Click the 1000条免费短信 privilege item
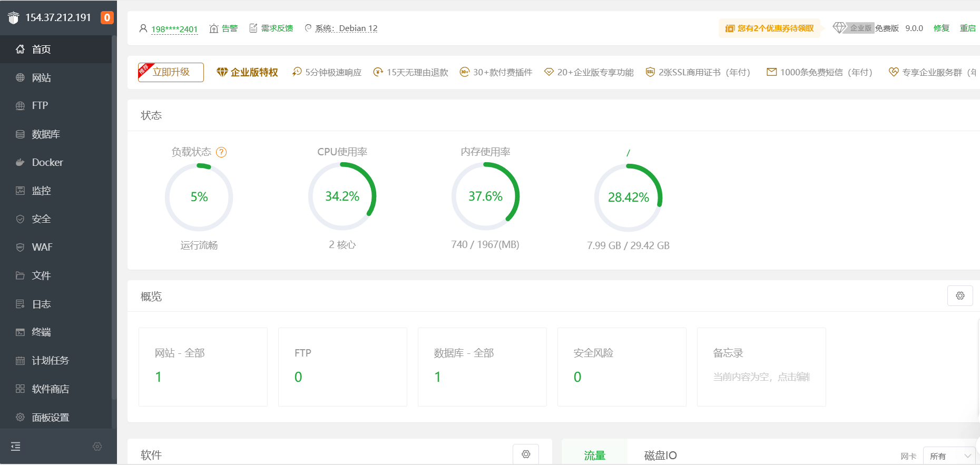Viewport: 980px width, 465px height. click(819, 72)
